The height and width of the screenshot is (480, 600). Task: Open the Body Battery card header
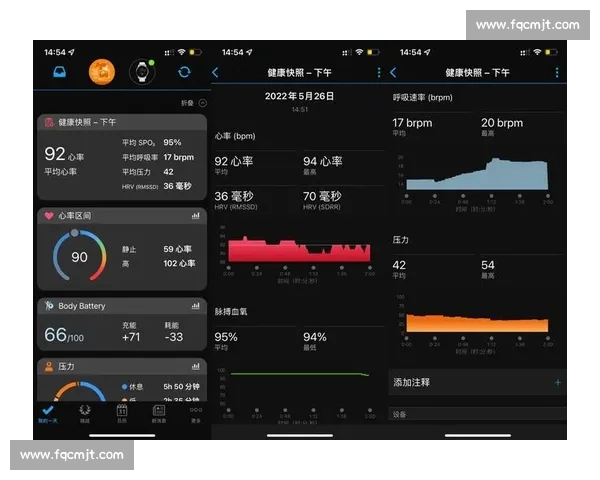(x=122, y=306)
